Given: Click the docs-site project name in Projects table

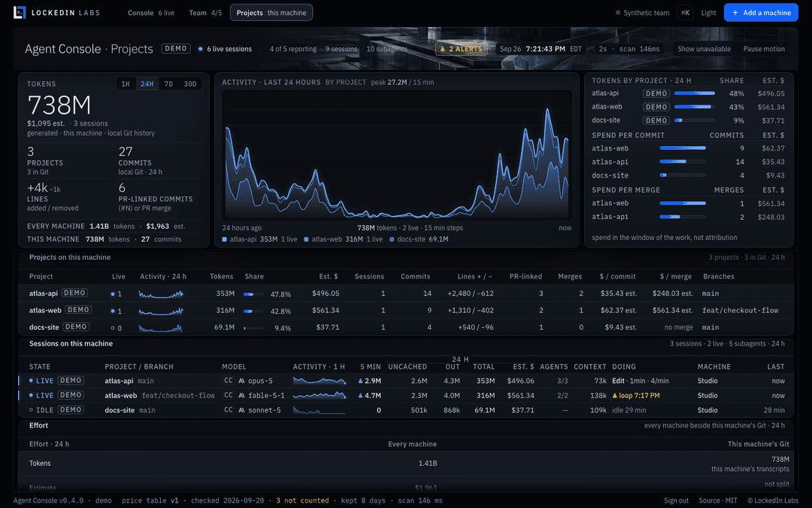Looking at the screenshot, I should (44, 327).
